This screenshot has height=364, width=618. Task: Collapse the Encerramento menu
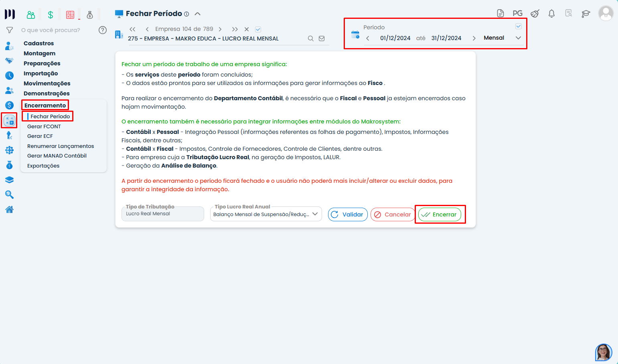(45, 105)
